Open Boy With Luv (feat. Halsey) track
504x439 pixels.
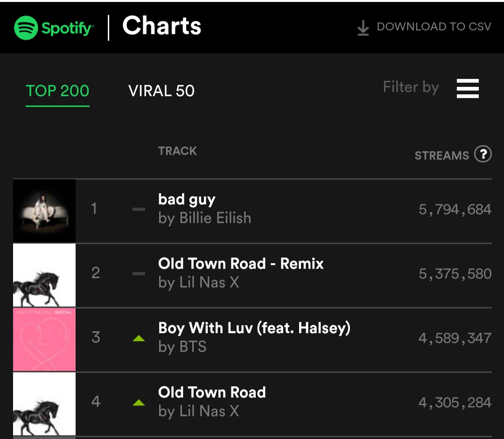pos(254,328)
